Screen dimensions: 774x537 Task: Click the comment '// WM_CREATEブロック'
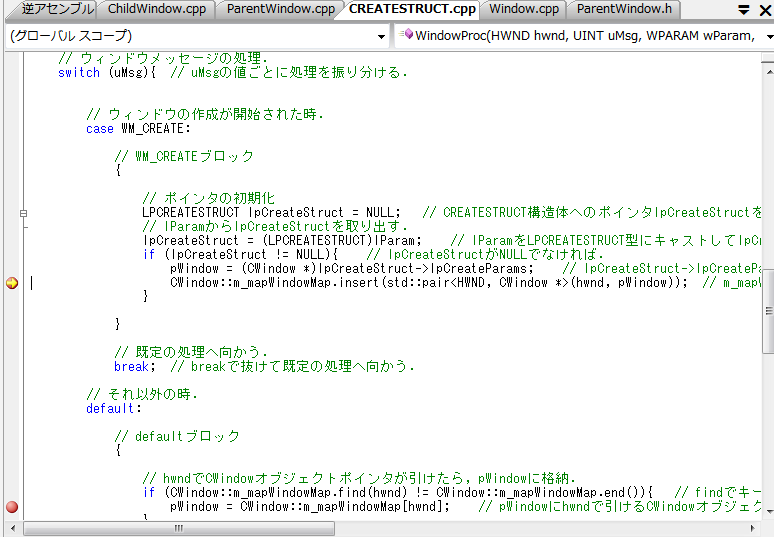[184, 156]
